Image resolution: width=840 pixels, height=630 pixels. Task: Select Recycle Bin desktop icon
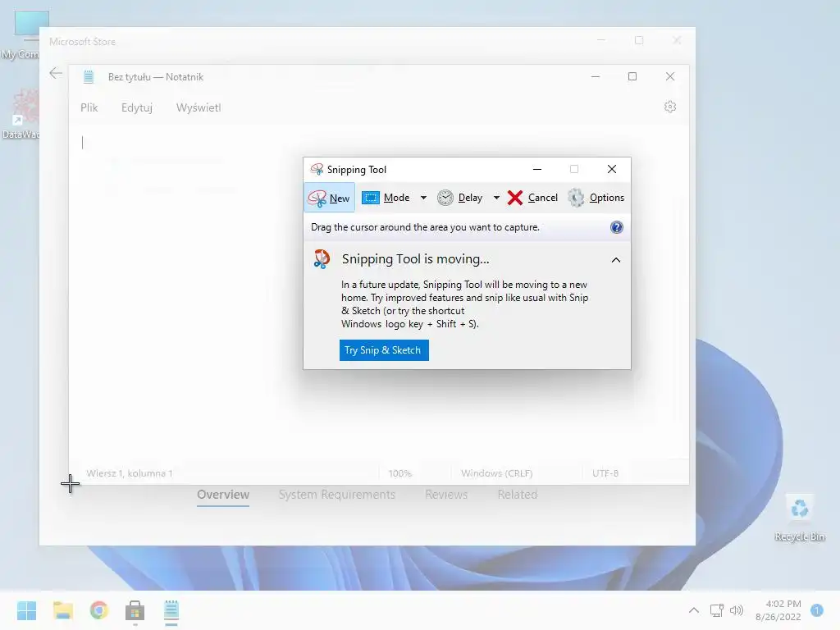click(800, 518)
